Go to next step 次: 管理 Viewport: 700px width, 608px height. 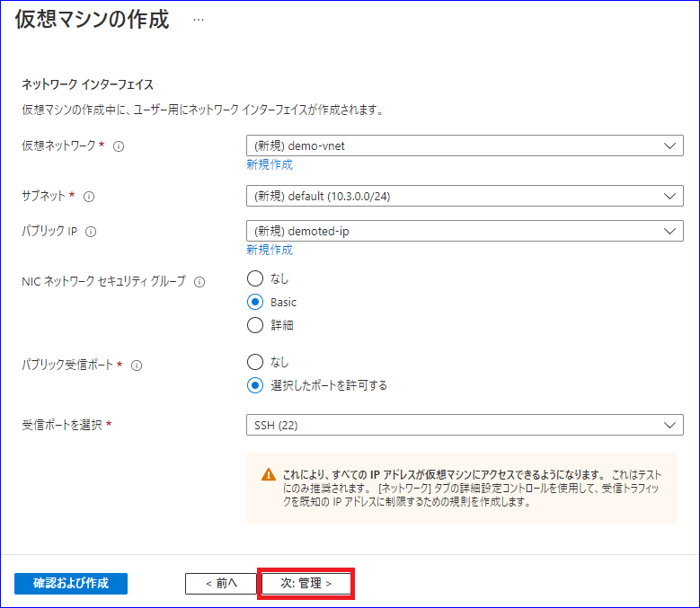click(x=306, y=584)
